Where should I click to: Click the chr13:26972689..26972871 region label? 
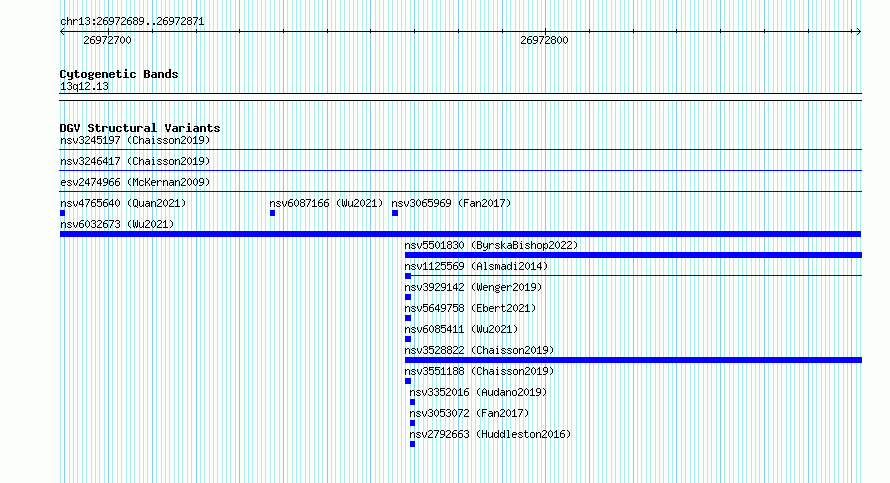pyautogui.click(x=132, y=22)
